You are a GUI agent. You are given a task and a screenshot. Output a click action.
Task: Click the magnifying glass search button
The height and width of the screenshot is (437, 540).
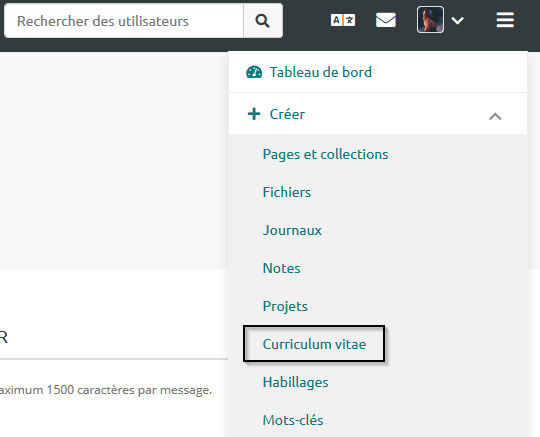tap(263, 21)
